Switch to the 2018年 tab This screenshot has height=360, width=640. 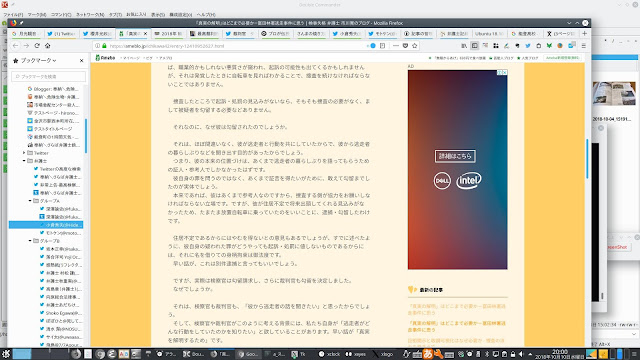click(x=169, y=33)
